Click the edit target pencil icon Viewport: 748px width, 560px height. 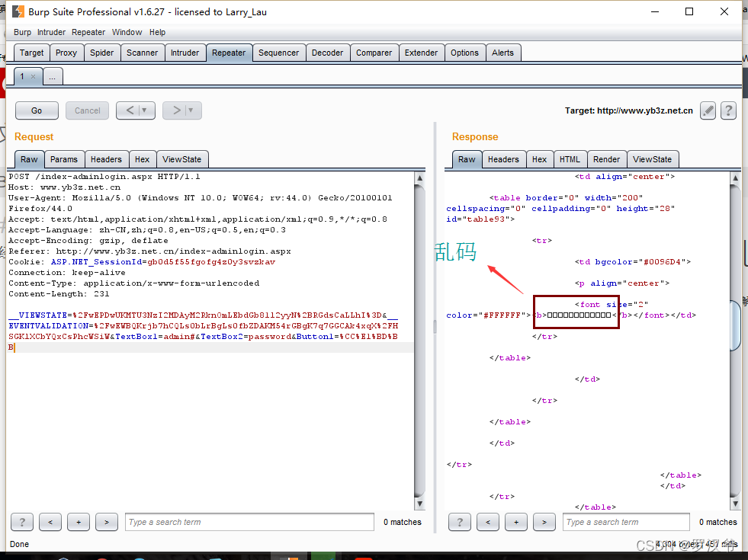[708, 110]
